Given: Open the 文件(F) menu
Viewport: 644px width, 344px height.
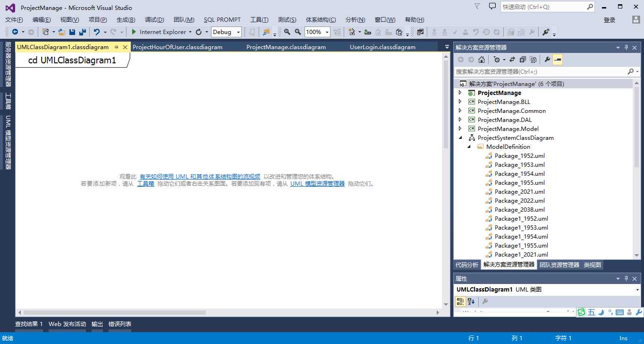Looking at the screenshot, I should 14,19.
